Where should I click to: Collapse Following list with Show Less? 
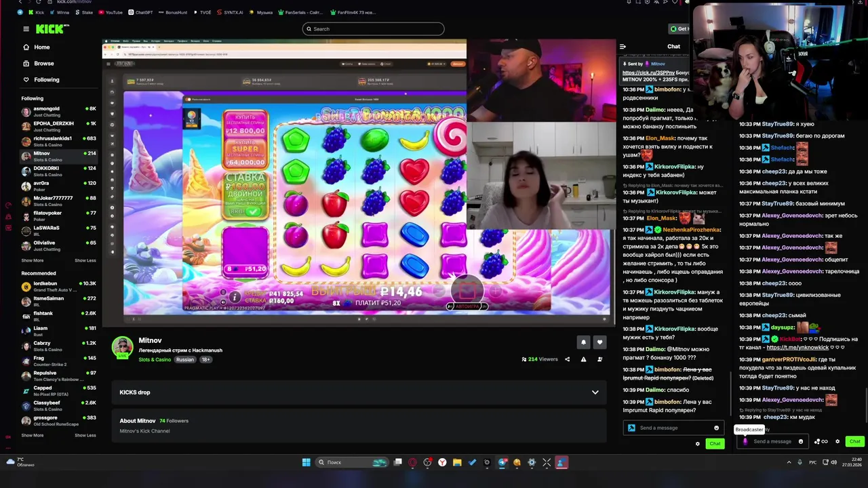point(85,260)
